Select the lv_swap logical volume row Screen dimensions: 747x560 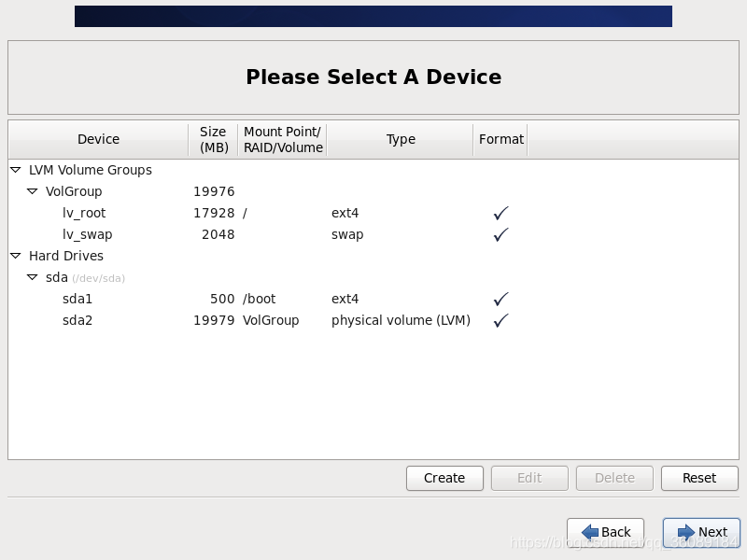(x=373, y=234)
